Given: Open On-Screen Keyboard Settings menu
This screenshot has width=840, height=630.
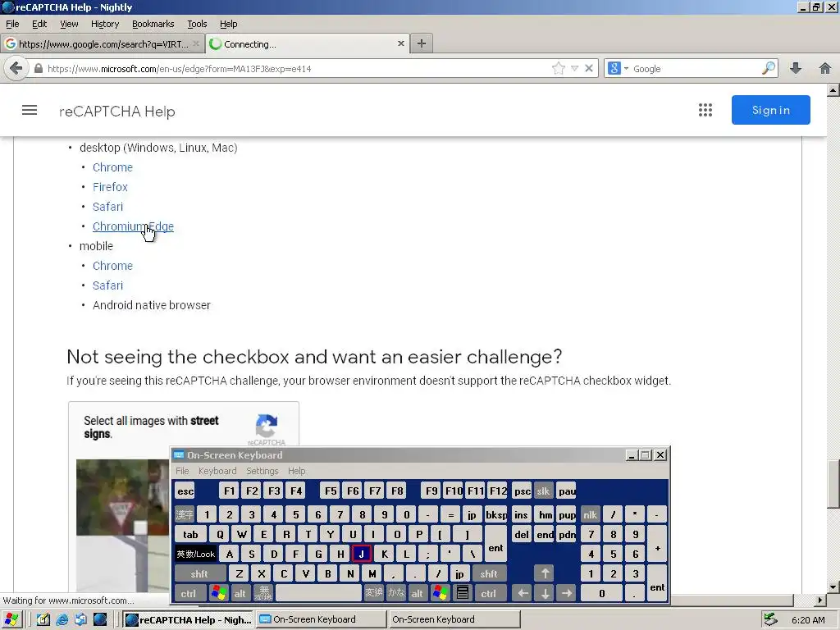Looking at the screenshot, I should (262, 471).
